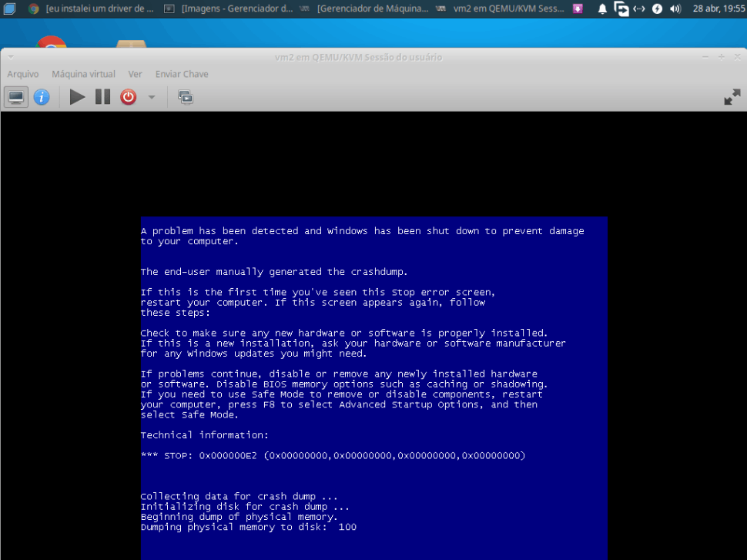This screenshot has height=560, width=747.
Task: Click the 'STOP: 0x000000E2' error line
Action: point(333,455)
